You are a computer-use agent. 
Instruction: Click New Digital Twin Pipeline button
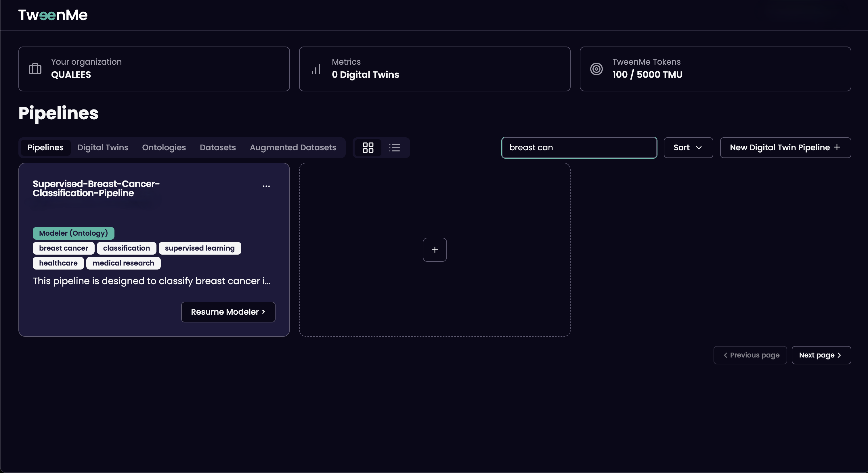(785, 147)
